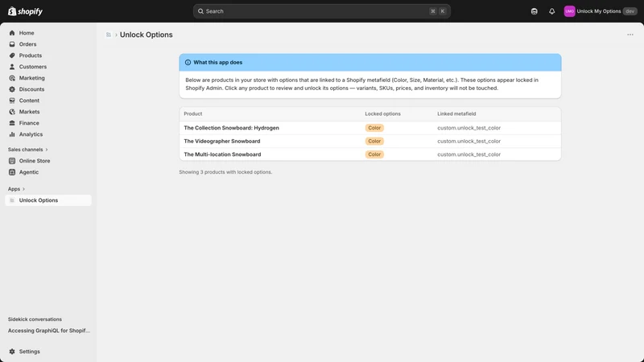Focus the Search field
The height and width of the screenshot is (362, 644).
click(x=321, y=11)
